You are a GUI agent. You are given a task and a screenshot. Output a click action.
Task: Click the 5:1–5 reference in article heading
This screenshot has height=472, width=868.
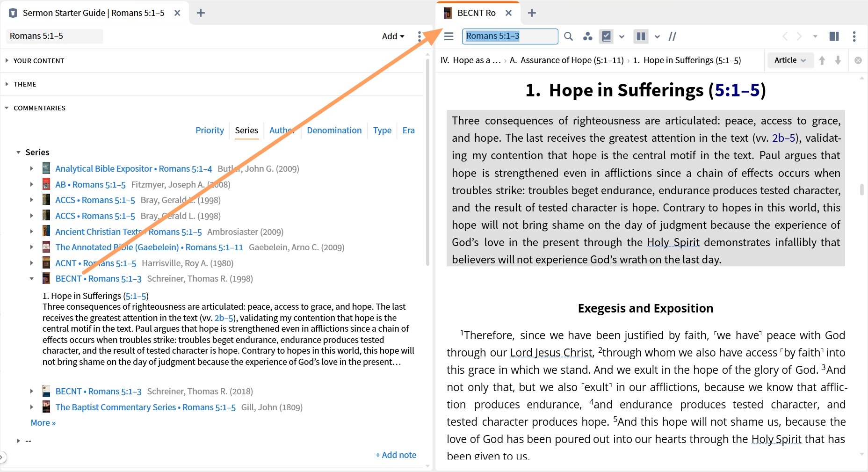tap(737, 90)
